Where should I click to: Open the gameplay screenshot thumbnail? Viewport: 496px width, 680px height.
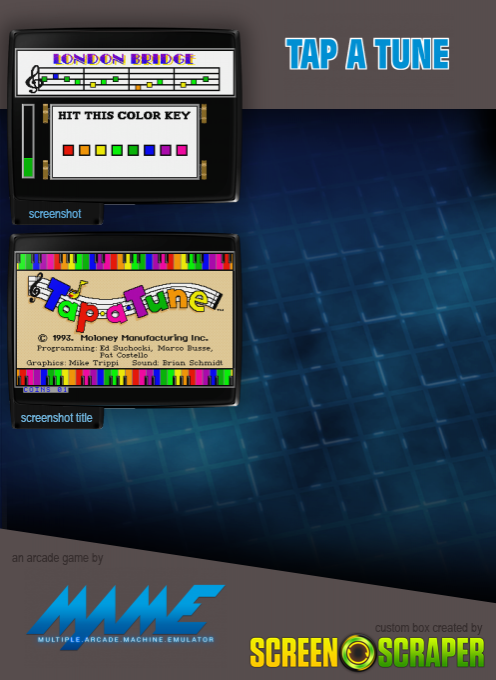point(124,116)
